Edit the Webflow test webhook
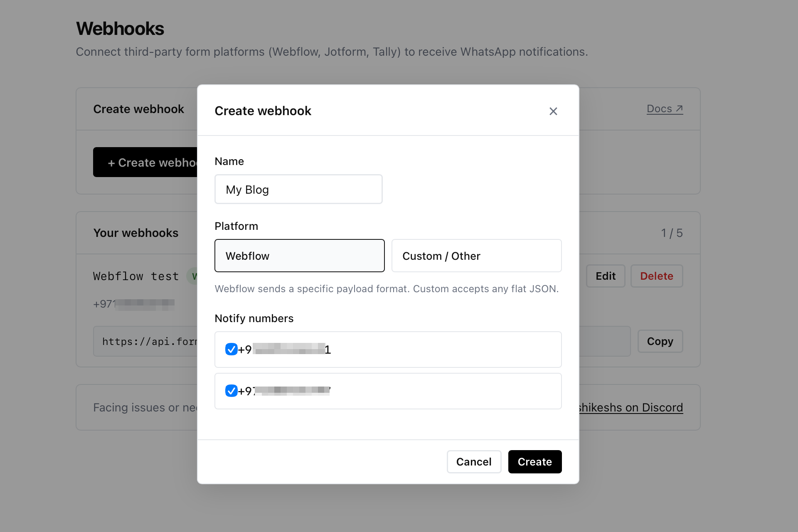Viewport: 798px width, 532px height. click(605, 276)
